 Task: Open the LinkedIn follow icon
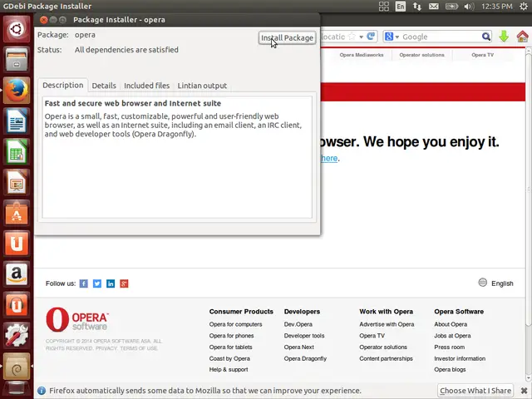tap(111, 283)
